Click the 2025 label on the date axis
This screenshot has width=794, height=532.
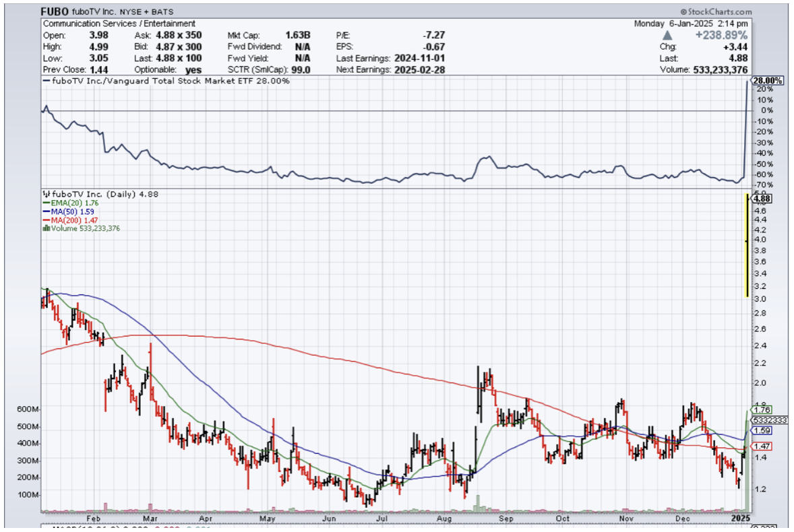click(x=741, y=519)
